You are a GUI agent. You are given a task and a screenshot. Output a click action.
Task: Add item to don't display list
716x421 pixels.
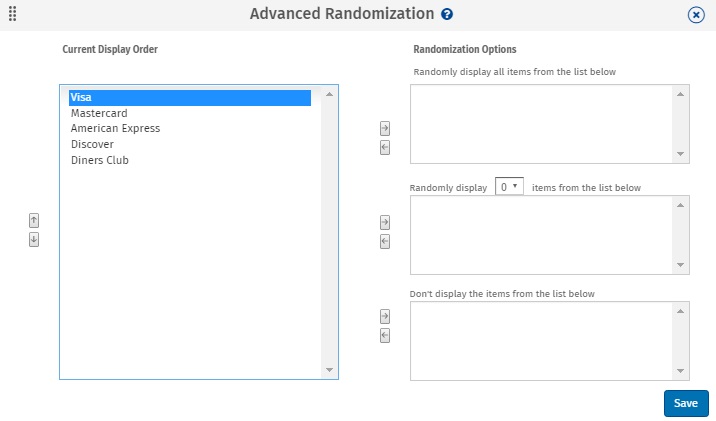click(385, 316)
